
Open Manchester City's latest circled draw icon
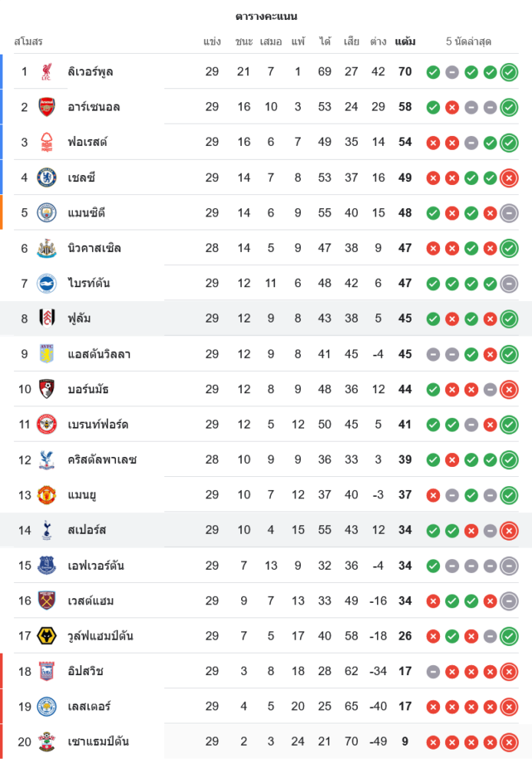[508, 213]
